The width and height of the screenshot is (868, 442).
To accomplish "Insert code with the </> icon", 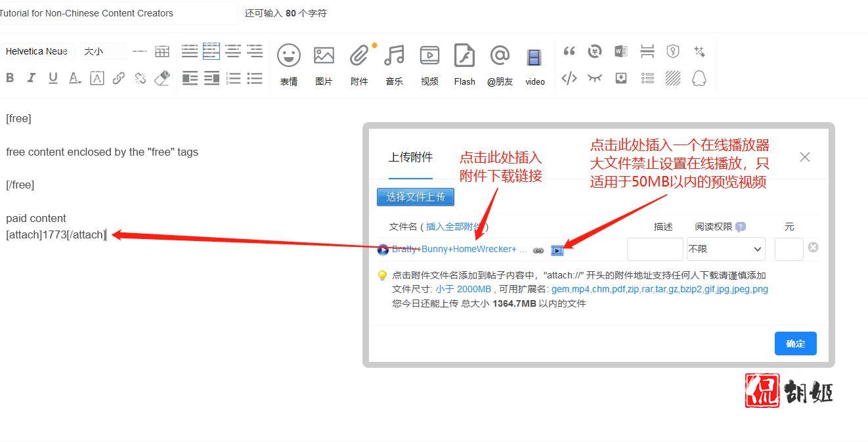I will point(569,78).
